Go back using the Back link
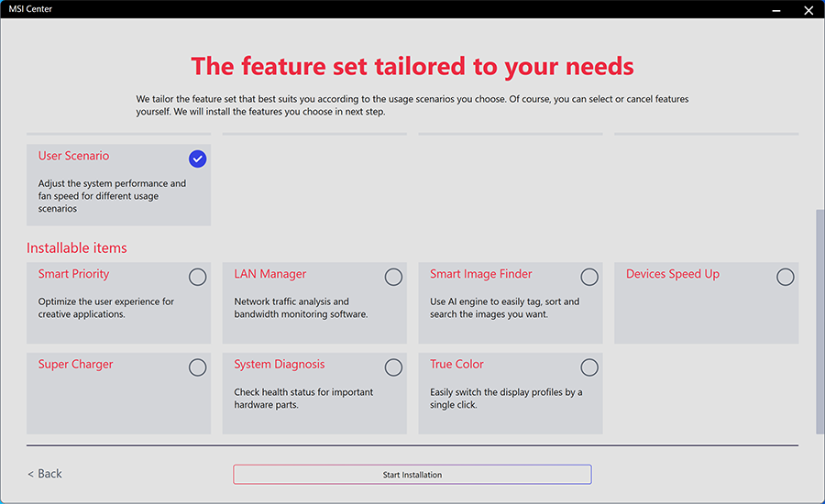Image resolution: width=825 pixels, height=504 pixels. (45, 474)
